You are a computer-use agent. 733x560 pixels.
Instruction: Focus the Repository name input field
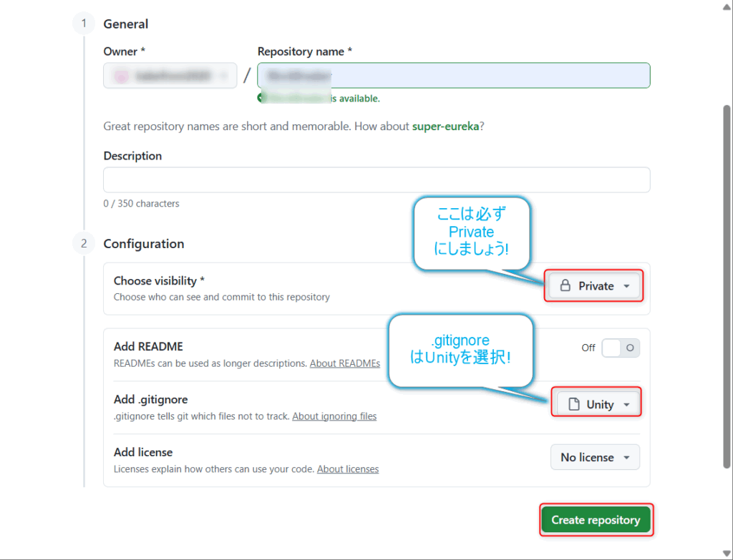pyautogui.click(x=454, y=75)
